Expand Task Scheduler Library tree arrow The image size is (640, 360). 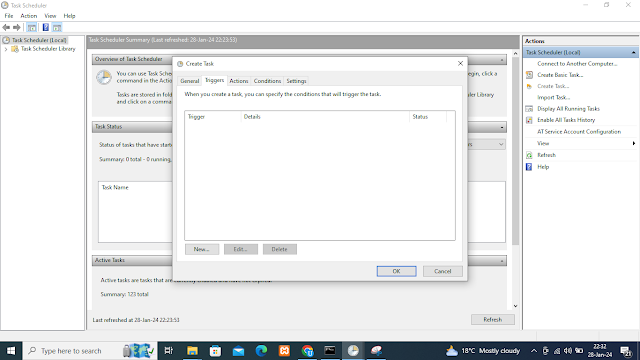[6, 49]
